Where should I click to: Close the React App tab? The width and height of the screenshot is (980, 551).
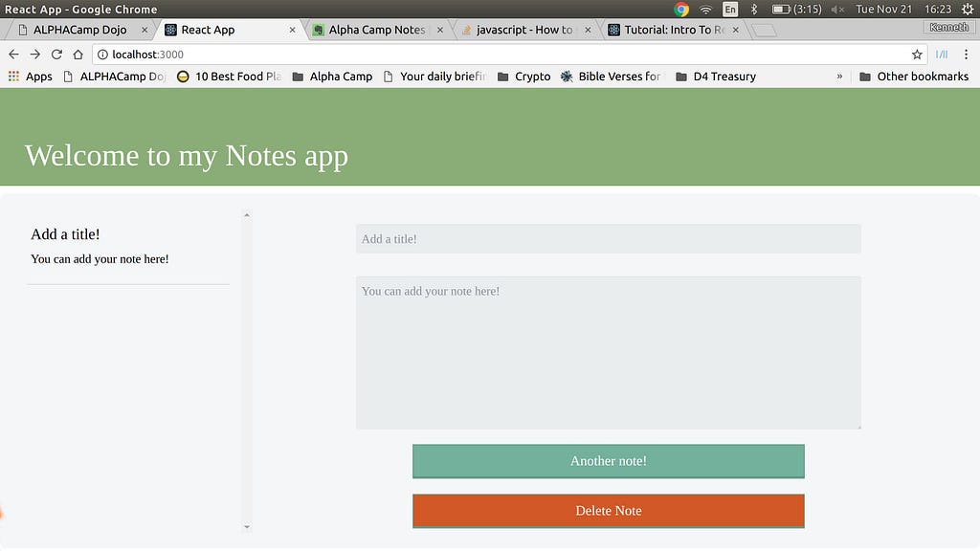click(x=292, y=30)
